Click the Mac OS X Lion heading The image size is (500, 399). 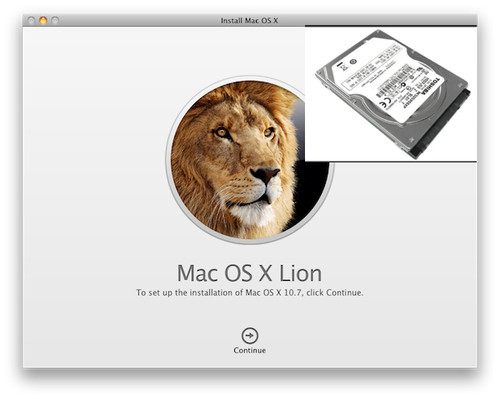pyautogui.click(x=249, y=273)
